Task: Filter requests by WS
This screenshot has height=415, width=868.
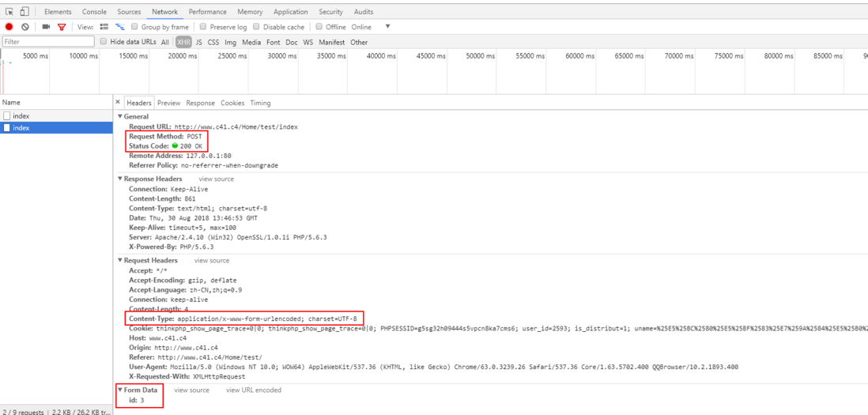Action: [x=308, y=42]
